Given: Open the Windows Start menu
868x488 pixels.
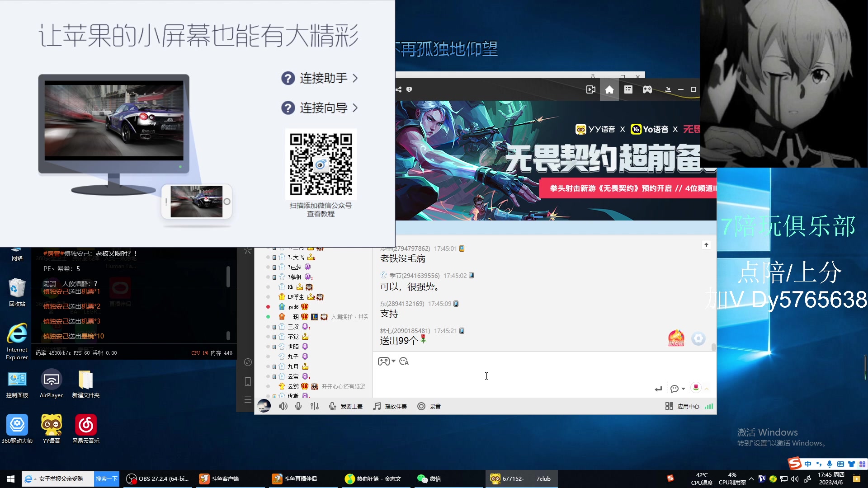Looking at the screenshot, I should [x=11, y=479].
